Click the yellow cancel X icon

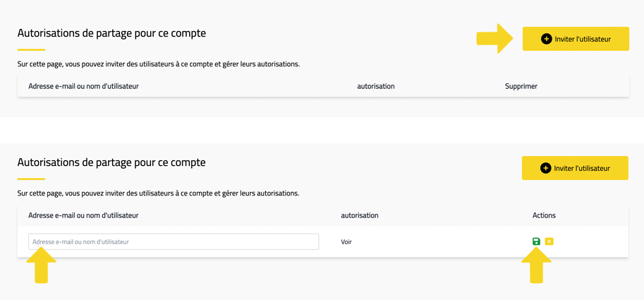coord(549,241)
